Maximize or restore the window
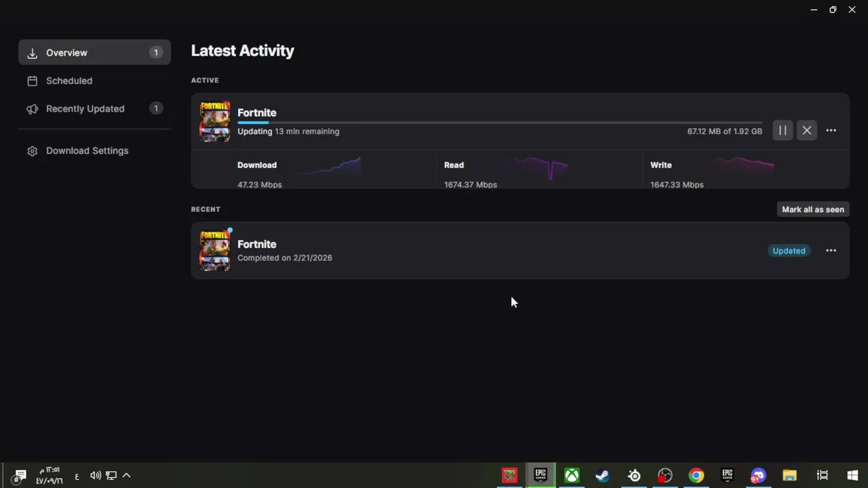868x488 pixels. coord(833,9)
